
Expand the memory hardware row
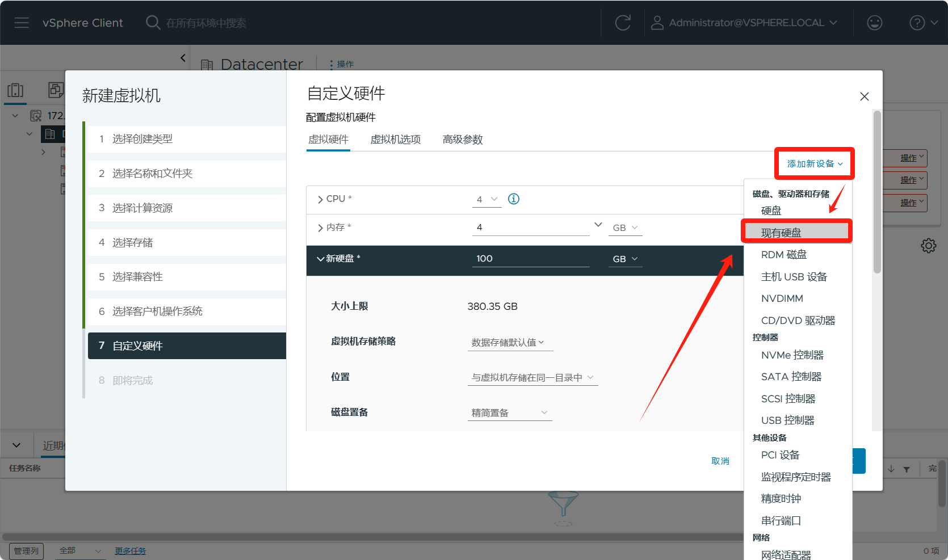321,228
